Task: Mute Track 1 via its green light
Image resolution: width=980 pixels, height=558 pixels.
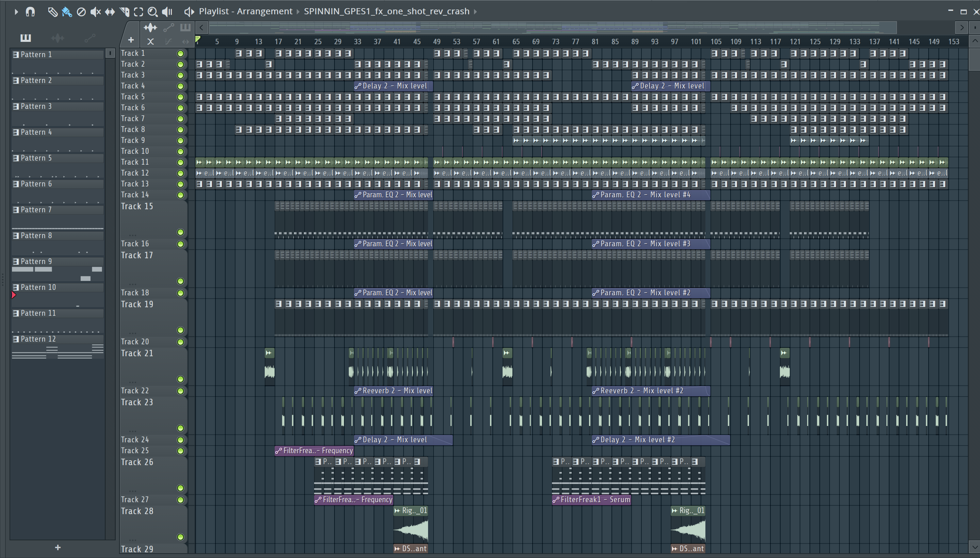Action: pos(180,54)
